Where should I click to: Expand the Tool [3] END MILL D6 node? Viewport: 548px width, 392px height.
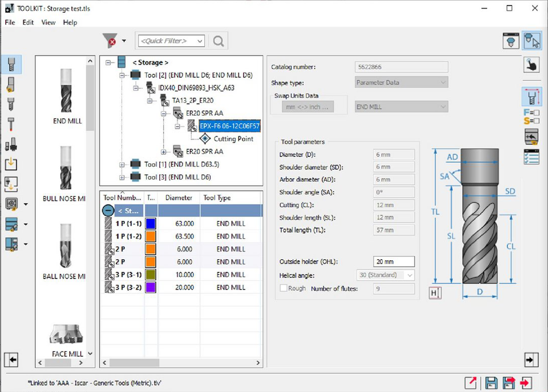click(x=122, y=177)
